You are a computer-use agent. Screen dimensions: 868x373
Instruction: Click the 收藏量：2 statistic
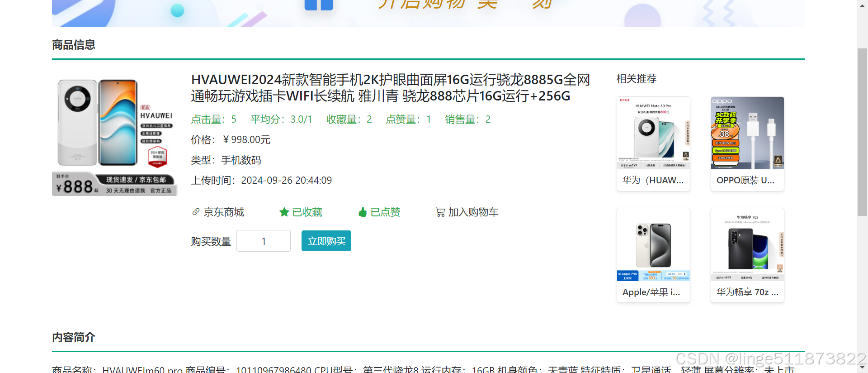pos(349,120)
